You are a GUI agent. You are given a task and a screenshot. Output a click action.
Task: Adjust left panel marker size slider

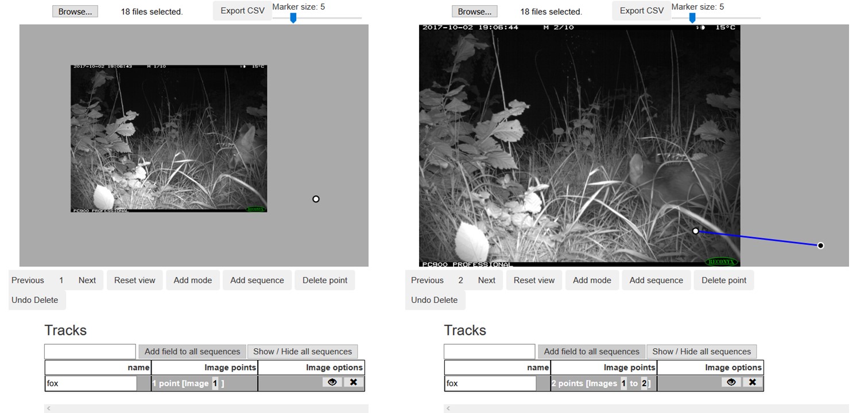(x=293, y=18)
